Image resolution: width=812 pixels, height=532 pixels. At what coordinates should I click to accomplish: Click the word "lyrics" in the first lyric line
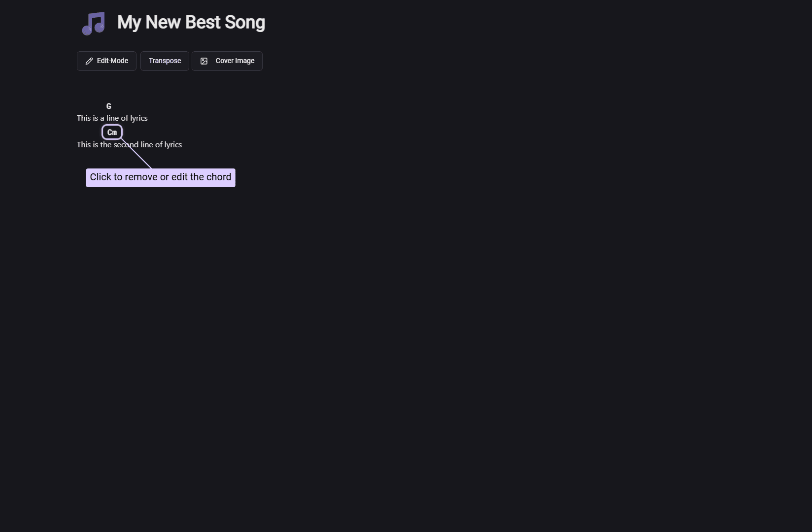coord(139,118)
